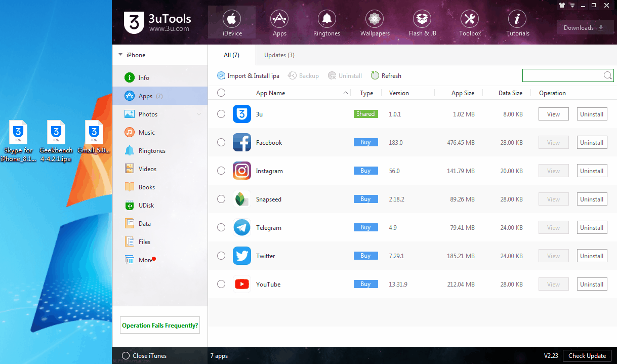Expand the Photos submenu chevron

tap(199, 114)
